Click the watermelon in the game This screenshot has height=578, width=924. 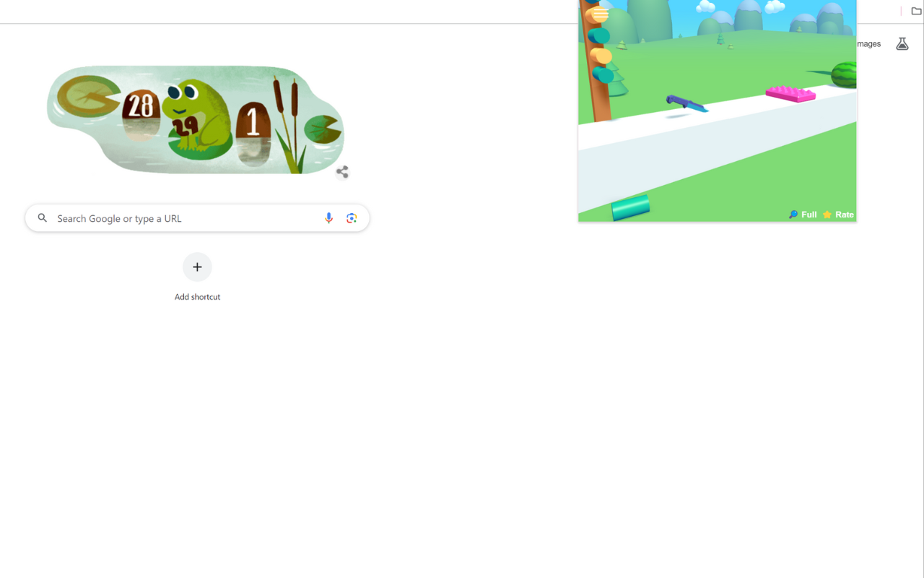pyautogui.click(x=844, y=74)
